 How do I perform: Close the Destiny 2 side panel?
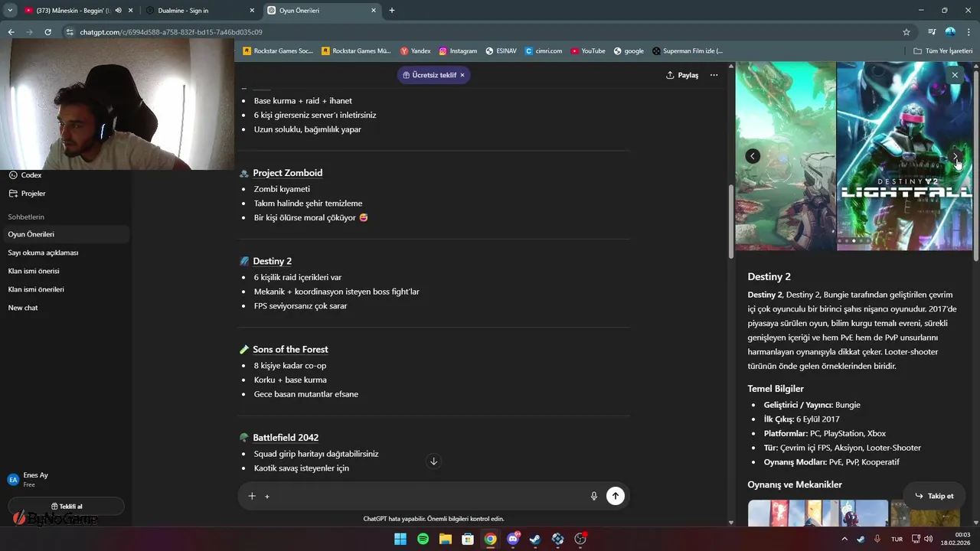point(955,75)
